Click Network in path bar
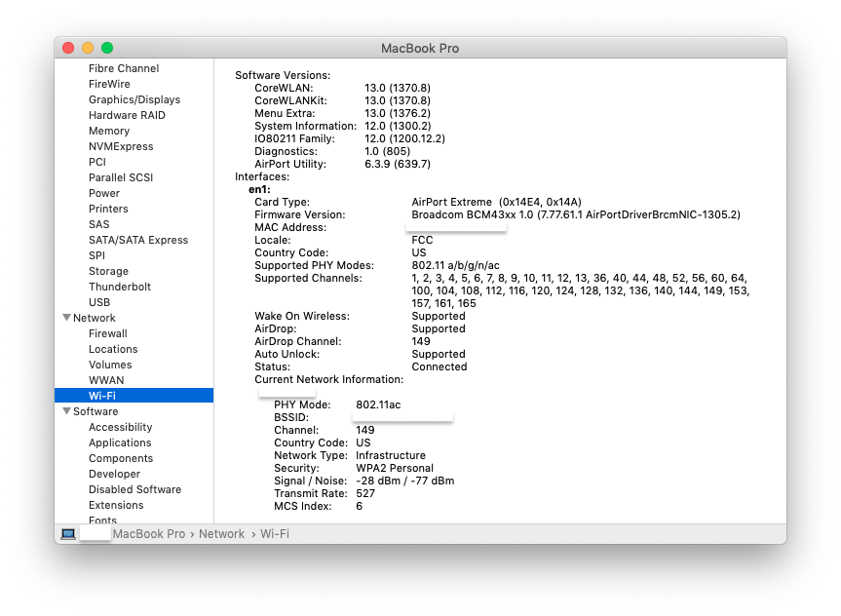 pyautogui.click(x=221, y=534)
